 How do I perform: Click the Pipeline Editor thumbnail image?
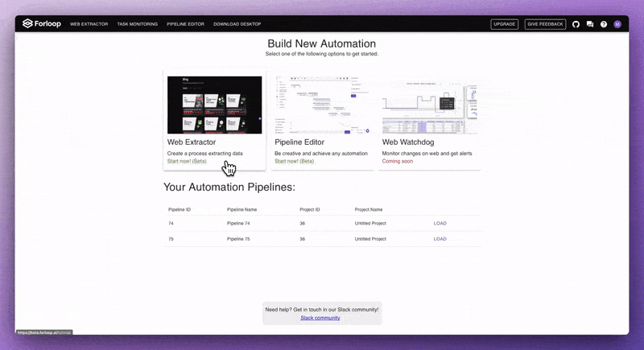tap(322, 105)
